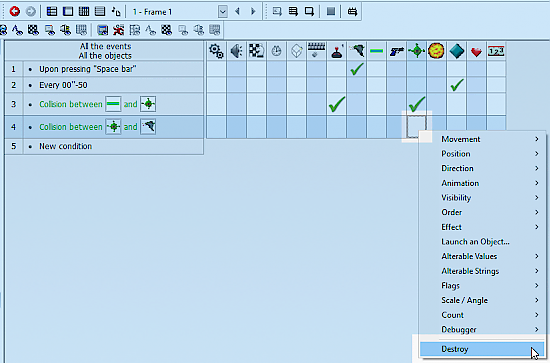Click row 3 checkmark under joystick column
The image size is (550, 363).
pyautogui.click(x=337, y=104)
